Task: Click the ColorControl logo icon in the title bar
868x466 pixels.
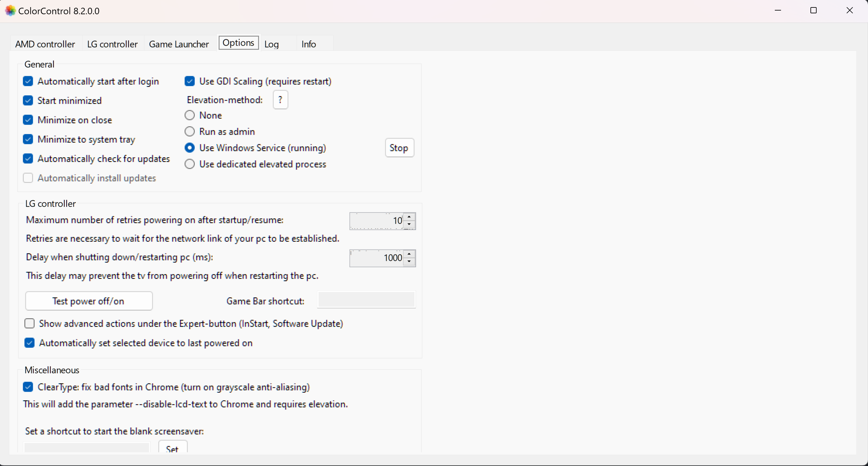Action: (10, 11)
